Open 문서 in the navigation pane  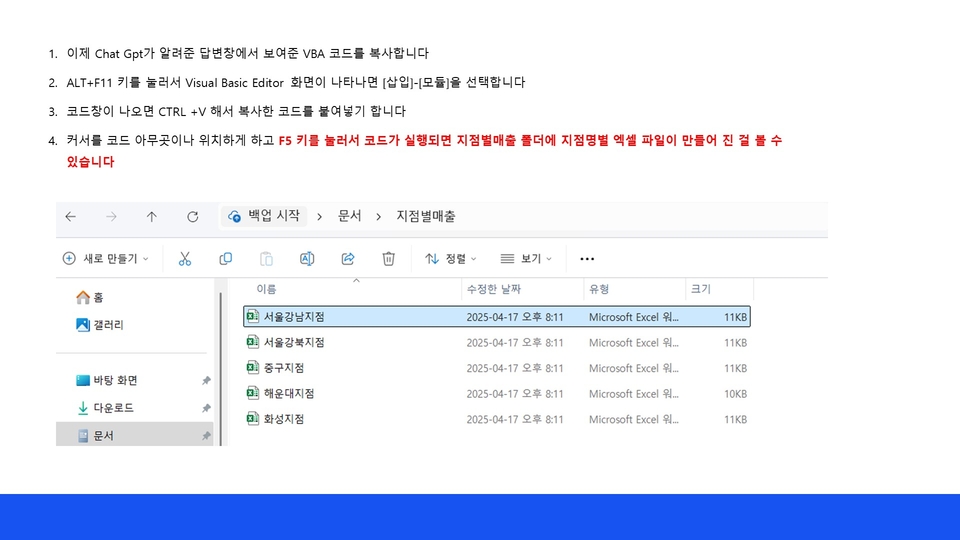pos(135,435)
